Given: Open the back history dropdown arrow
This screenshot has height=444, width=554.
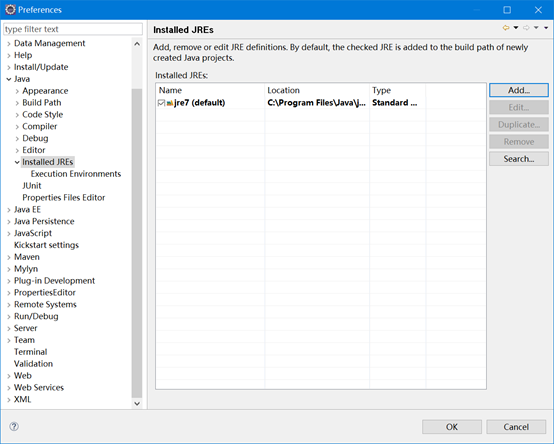Looking at the screenshot, I should click(516, 28).
